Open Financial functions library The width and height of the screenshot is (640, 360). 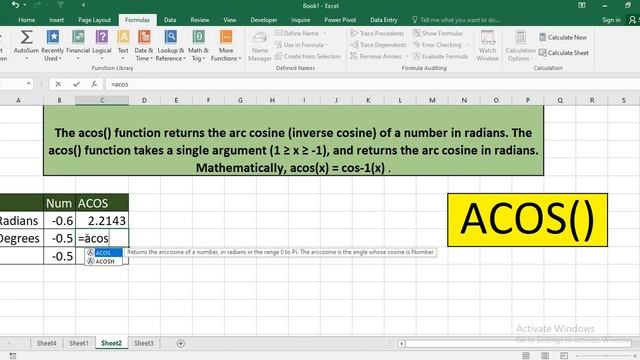point(78,45)
